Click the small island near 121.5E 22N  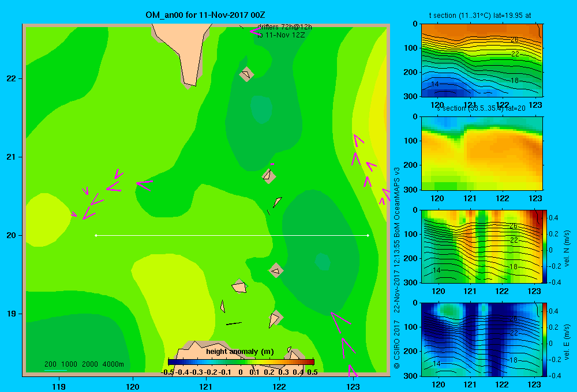tap(246, 74)
